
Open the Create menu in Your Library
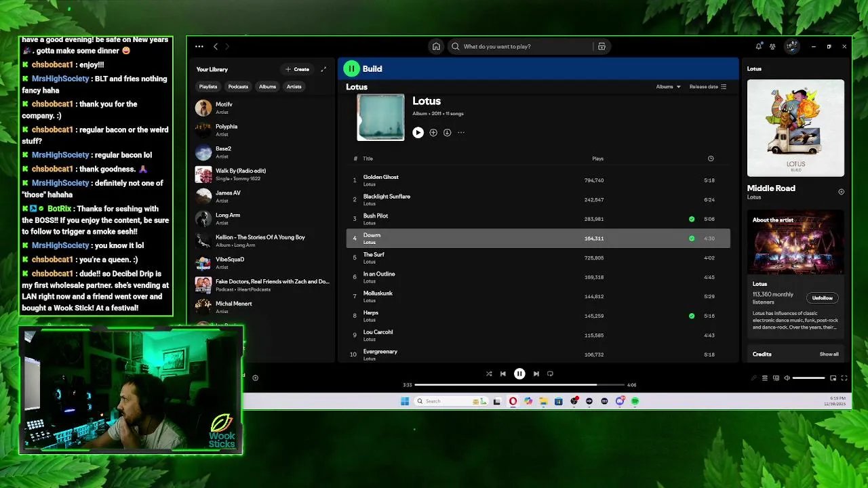(297, 69)
